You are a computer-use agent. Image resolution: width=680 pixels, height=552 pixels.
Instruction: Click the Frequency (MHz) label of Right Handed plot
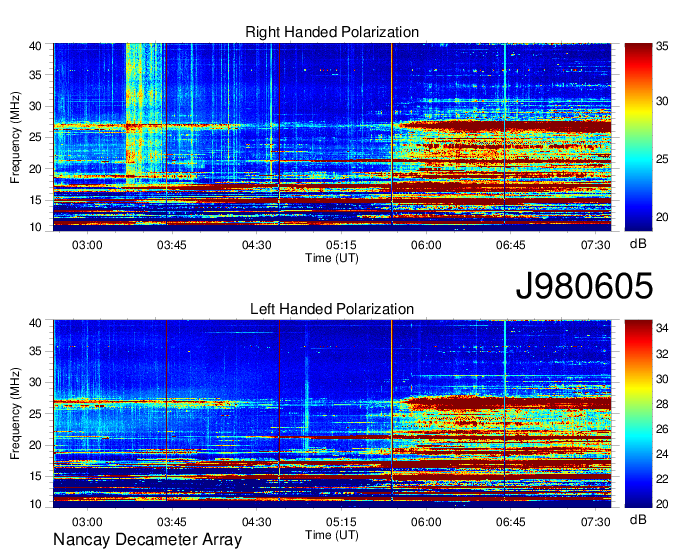[x=15, y=137]
